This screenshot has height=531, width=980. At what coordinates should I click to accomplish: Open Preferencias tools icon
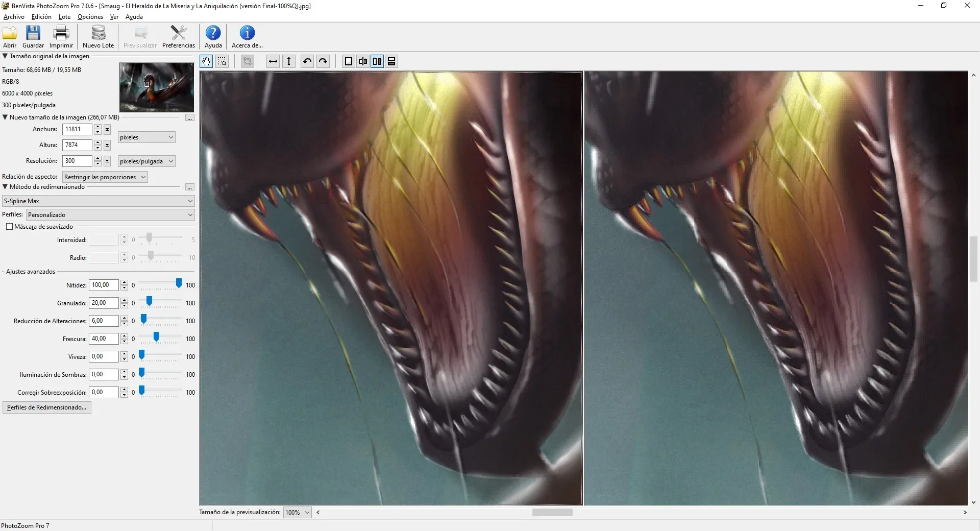[x=179, y=33]
